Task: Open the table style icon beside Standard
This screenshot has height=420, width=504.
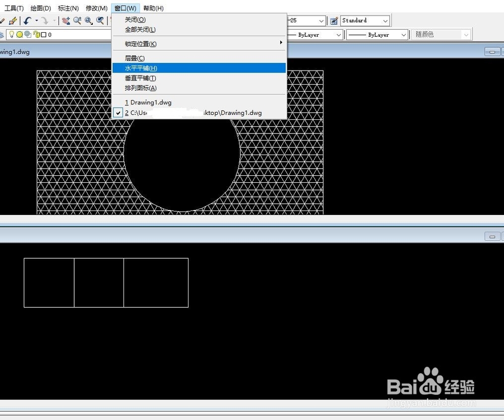Action: [x=334, y=21]
